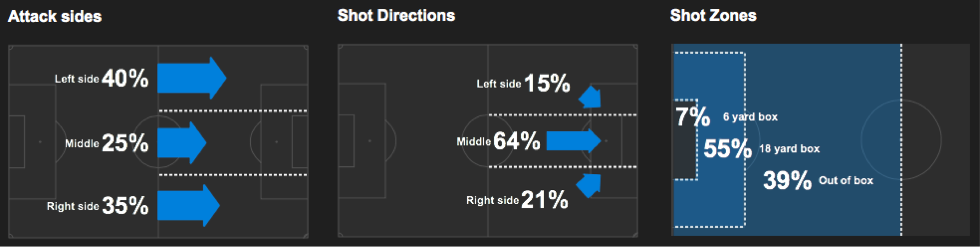This screenshot has width=980, height=247.
Task: Click the Shot Directions heading
Action: pyautogui.click(x=396, y=15)
